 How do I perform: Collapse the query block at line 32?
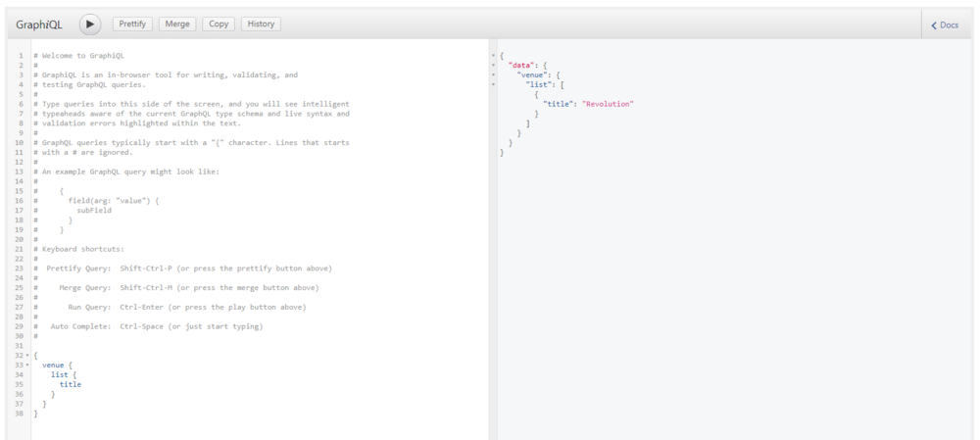26,355
